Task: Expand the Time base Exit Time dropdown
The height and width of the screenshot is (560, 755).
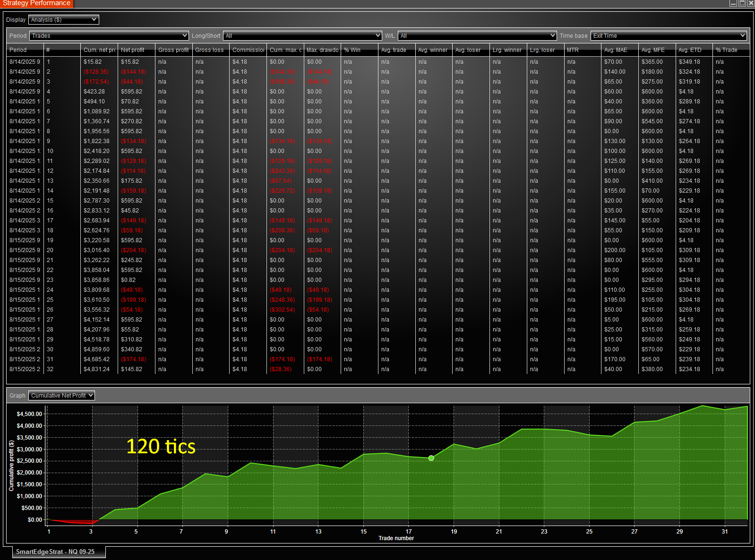Action: (x=668, y=36)
